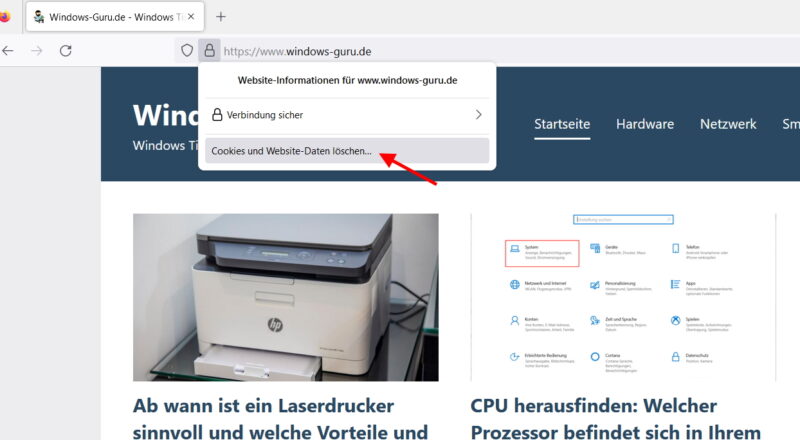
Task: Open the laser printer article thumbnail
Action: 286,297
